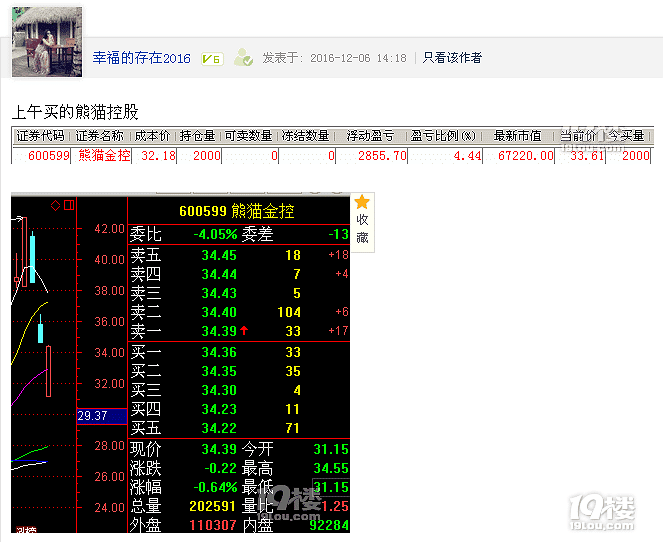663x542 pixels.
Task: Click the red diamond icon in the chart
Action: [55, 205]
